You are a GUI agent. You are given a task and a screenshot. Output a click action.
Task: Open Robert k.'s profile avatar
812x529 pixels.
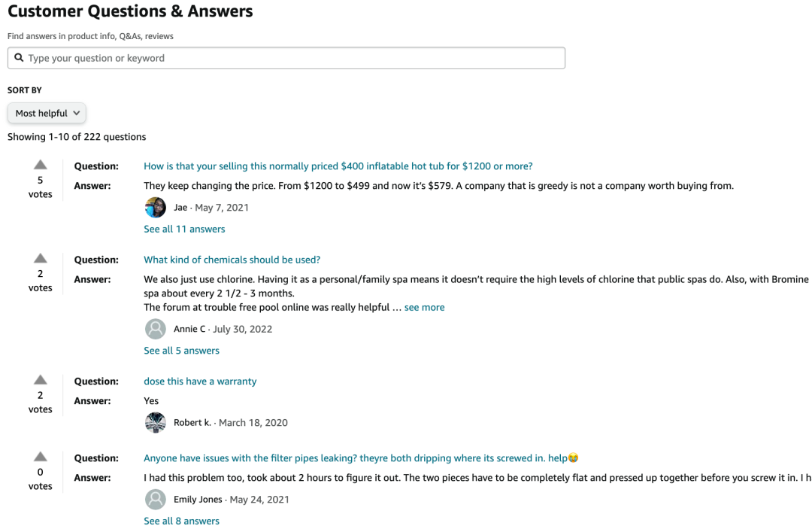pyautogui.click(x=156, y=422)
